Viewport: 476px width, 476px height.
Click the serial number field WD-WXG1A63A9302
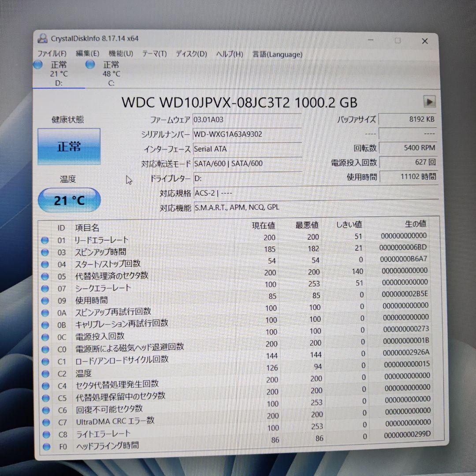247,134
